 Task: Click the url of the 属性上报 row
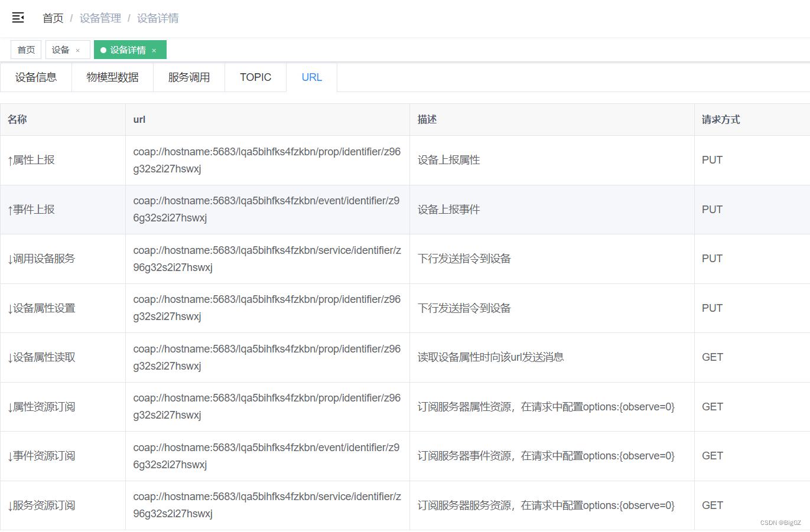(267, 160)
